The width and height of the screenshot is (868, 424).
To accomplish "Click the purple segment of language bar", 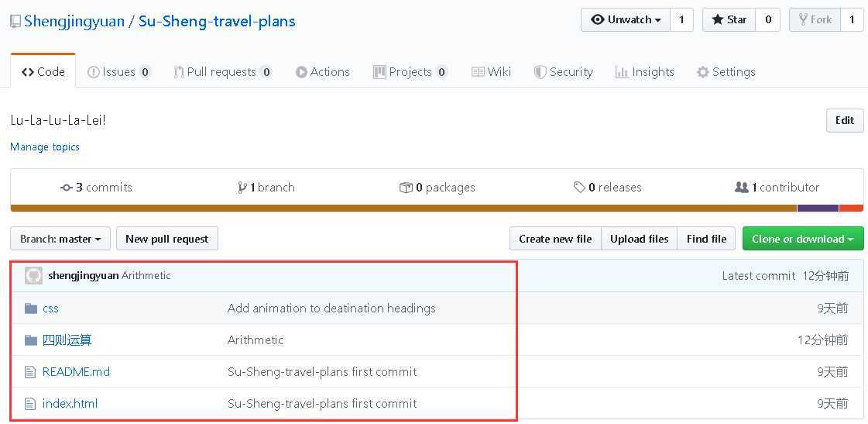I will (818, 209).
